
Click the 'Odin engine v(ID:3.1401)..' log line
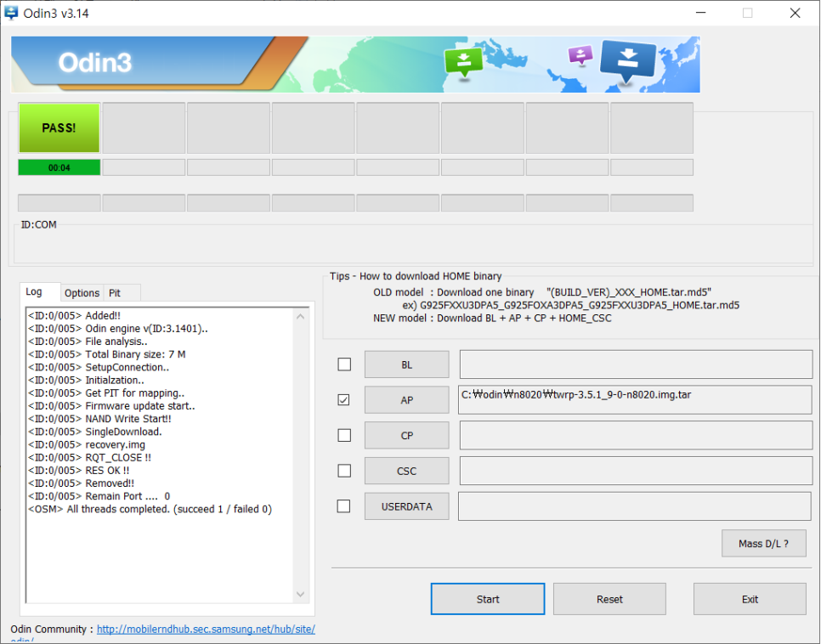[x=118, y=329]
